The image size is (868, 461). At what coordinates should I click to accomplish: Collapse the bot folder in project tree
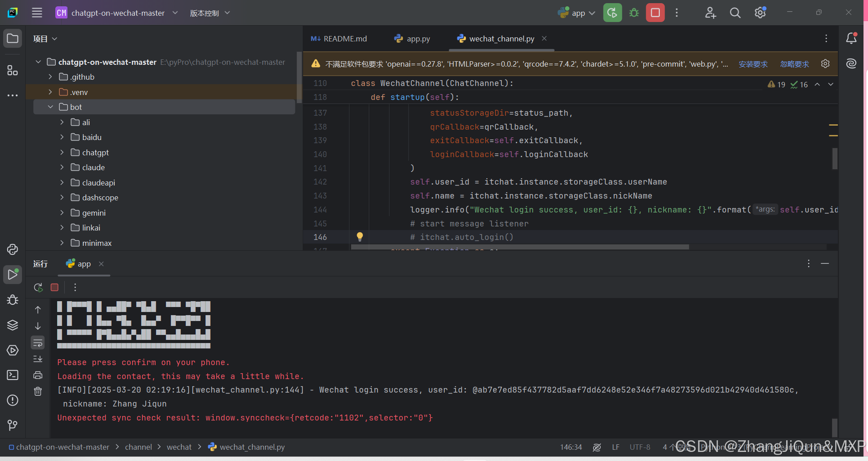tap(50, 107)
